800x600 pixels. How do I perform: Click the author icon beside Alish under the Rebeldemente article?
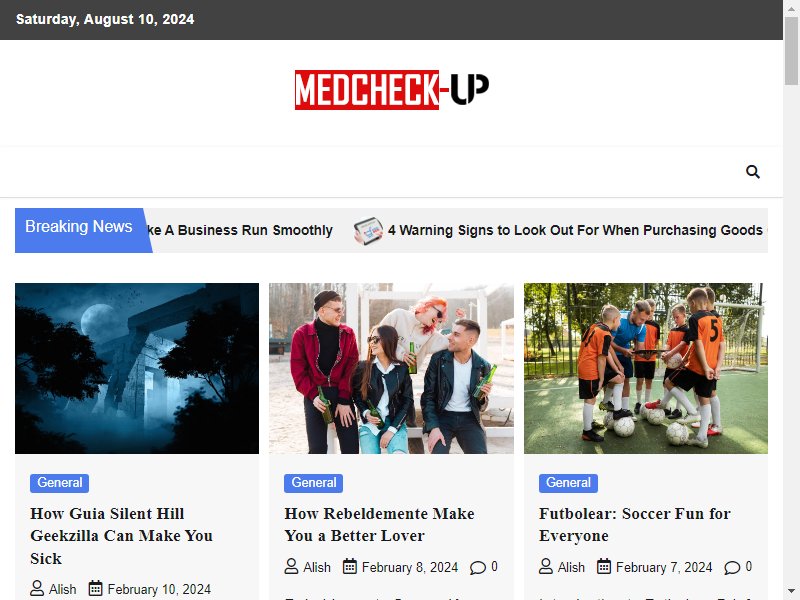pyautogui.click(x=291, y=566)
